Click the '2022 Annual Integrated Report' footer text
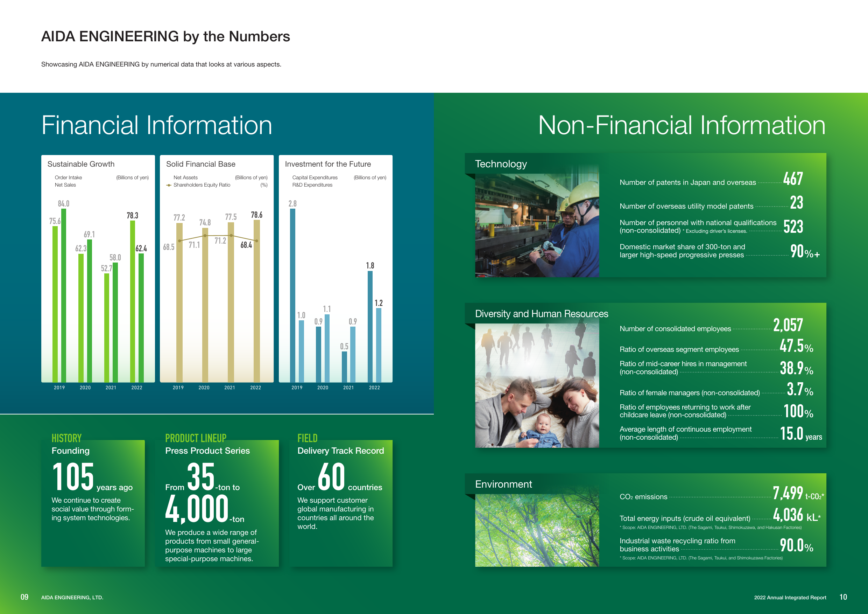Viewport: 868px width, 614px height. 790,597
